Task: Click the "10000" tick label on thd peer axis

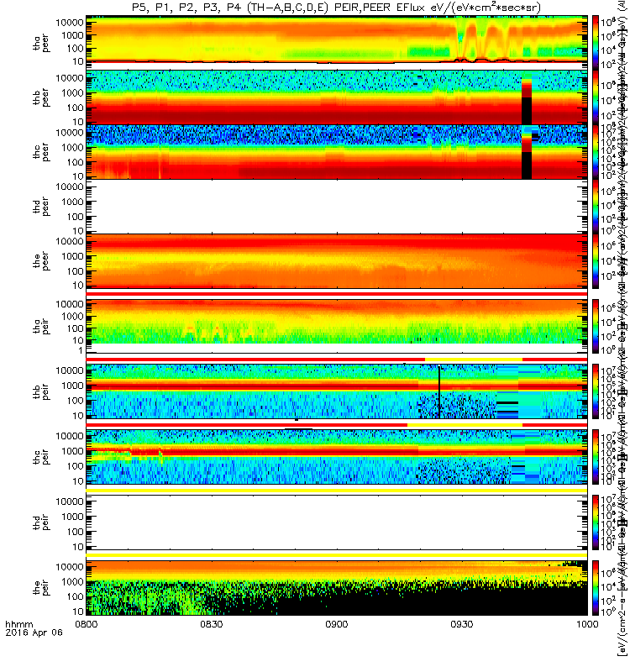Action: (x=70, y=186)
